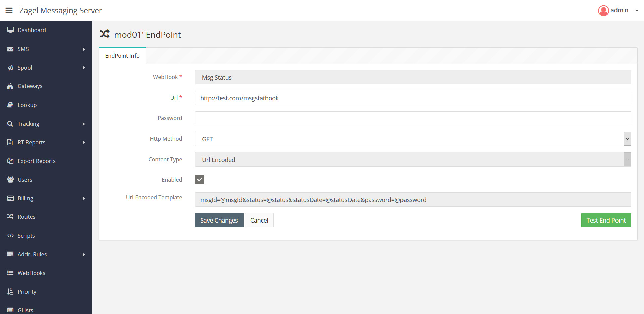Click the RT Reports document icon
Image resolution: width=644 pixels, height=314 pixels.
10,142
